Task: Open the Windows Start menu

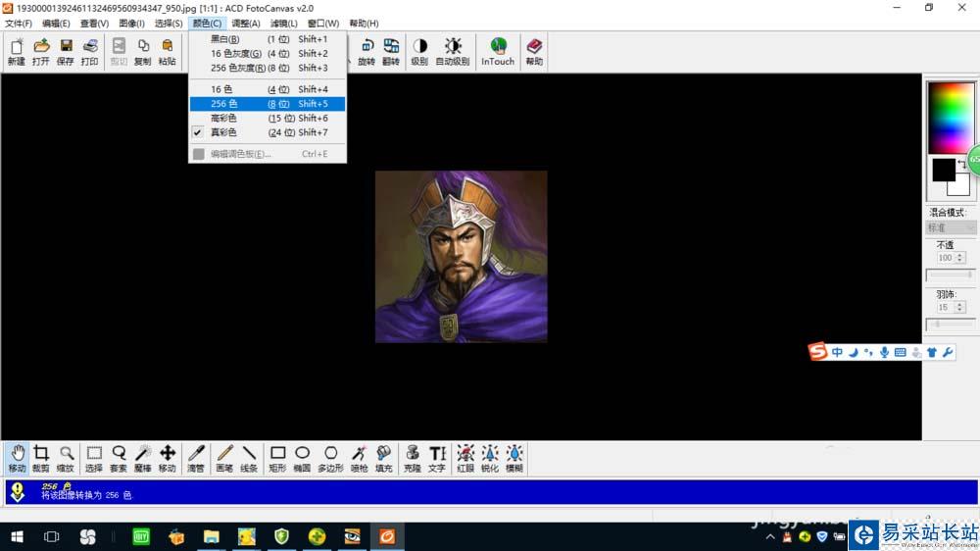Action: pos(17,536)
